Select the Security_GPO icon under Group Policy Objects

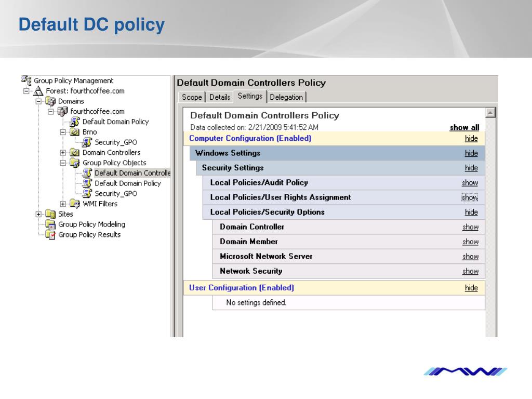(87, 193)
